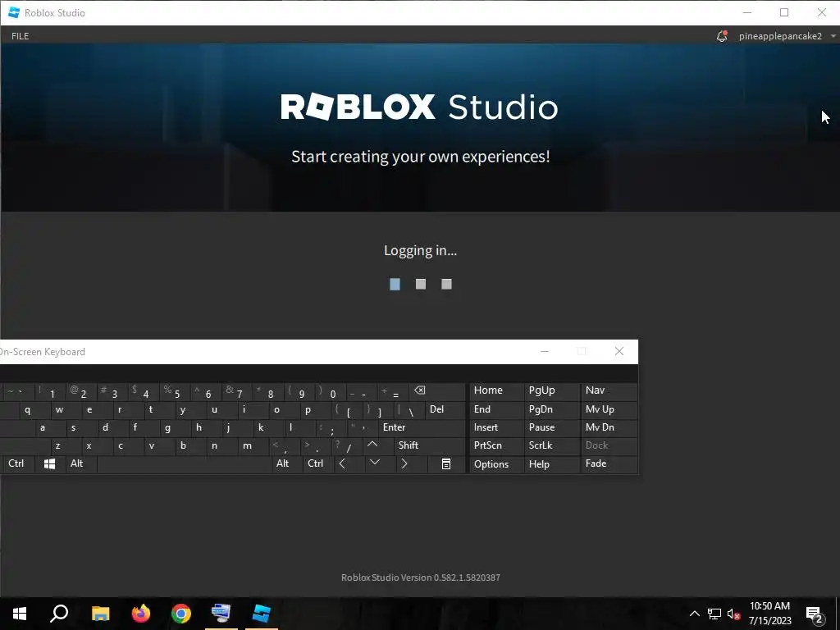Click the Pause key on the keyboard

[x=552, y=427]
